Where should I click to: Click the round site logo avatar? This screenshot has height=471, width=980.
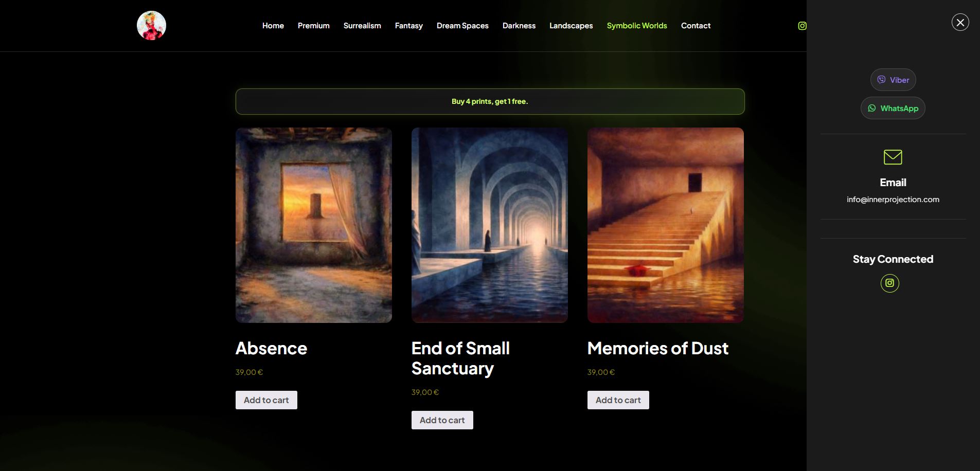tap(151, 26)
